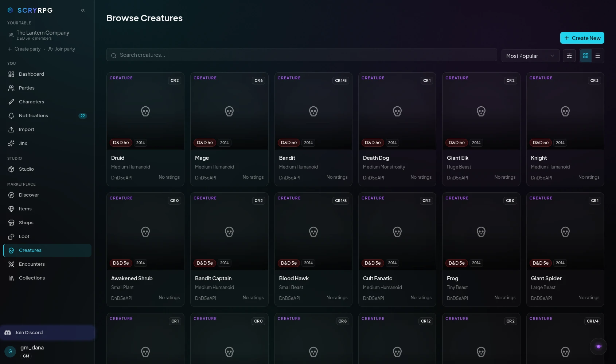Click the skull icon on Giant Elk card
The image size is (616, 364).
tap(481, 111)
